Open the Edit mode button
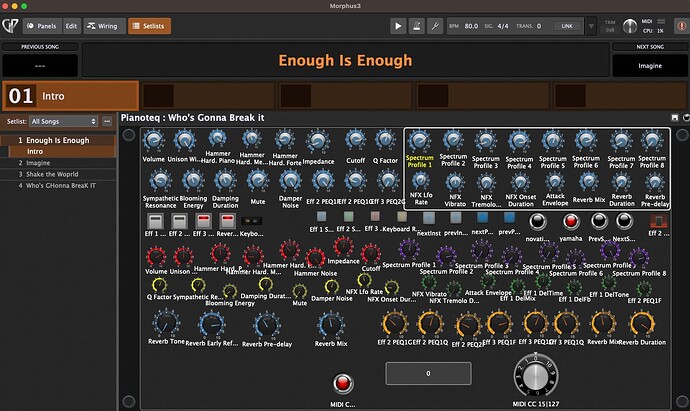This screenshot has width=690, height=411. point(71,26)
